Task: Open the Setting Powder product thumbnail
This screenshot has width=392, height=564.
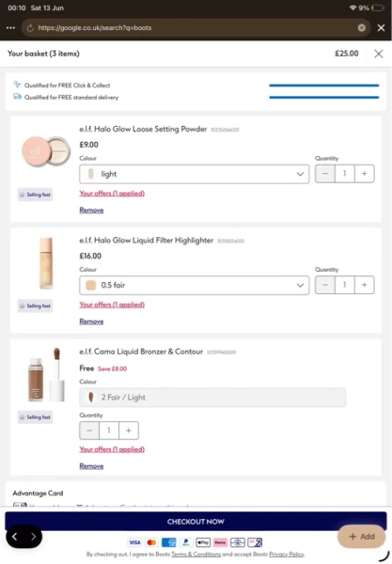Action: click(46, 151)
